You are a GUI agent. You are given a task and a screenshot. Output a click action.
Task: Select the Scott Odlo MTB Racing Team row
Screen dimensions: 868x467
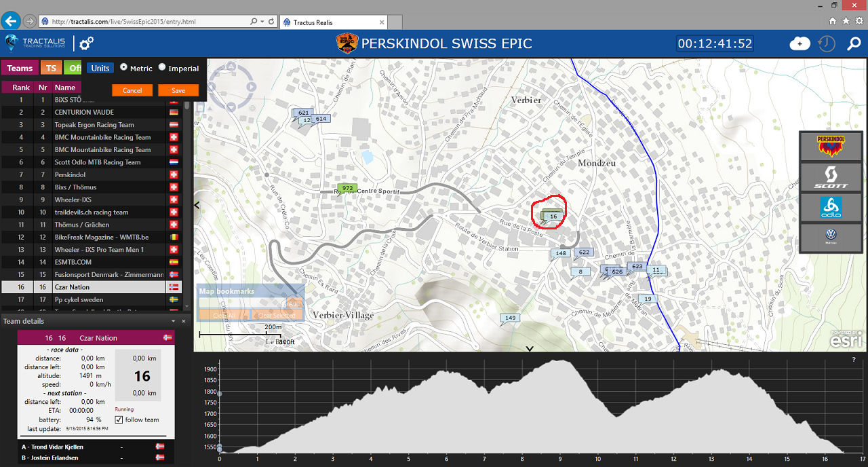(x=92, y=162)
